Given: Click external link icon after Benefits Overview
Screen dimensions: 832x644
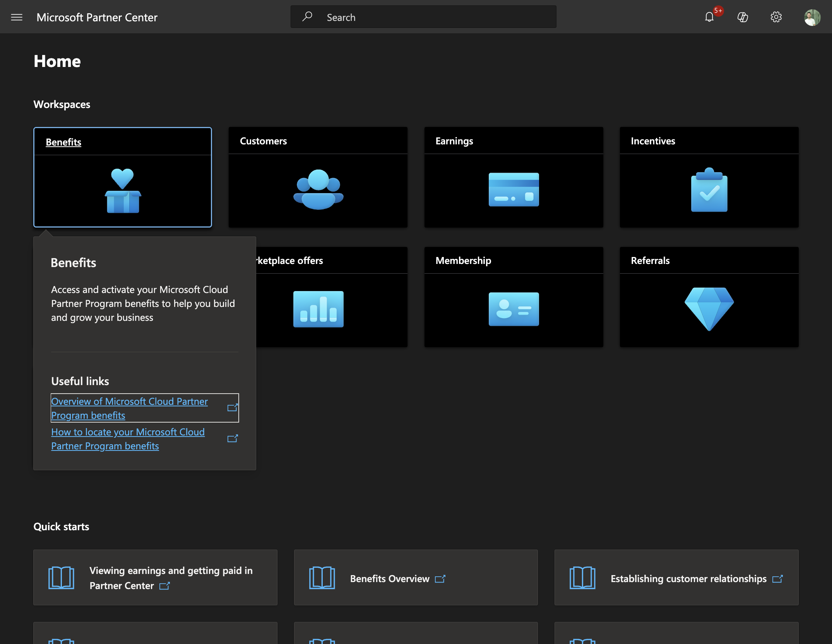Looking at the screenshot, I should [440, 579].
